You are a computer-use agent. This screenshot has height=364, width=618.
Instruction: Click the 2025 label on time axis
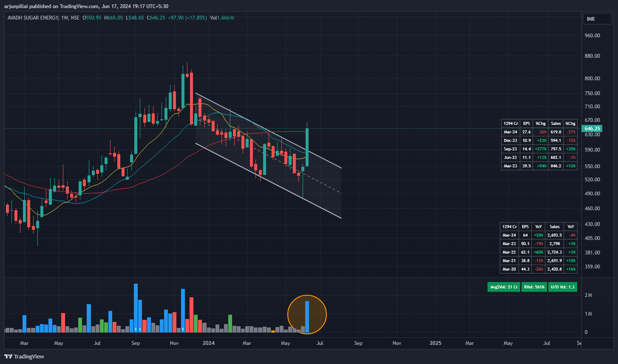[435, 343]
